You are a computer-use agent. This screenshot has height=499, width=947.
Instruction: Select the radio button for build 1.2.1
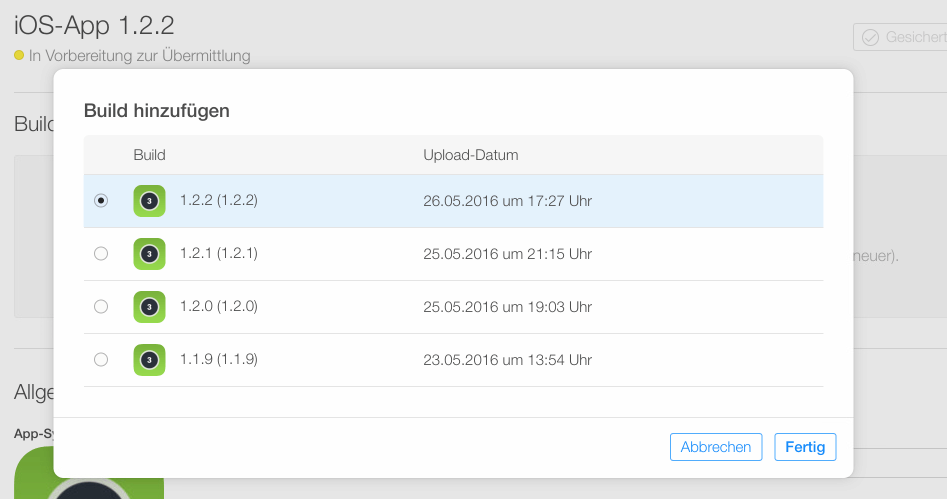101,254
